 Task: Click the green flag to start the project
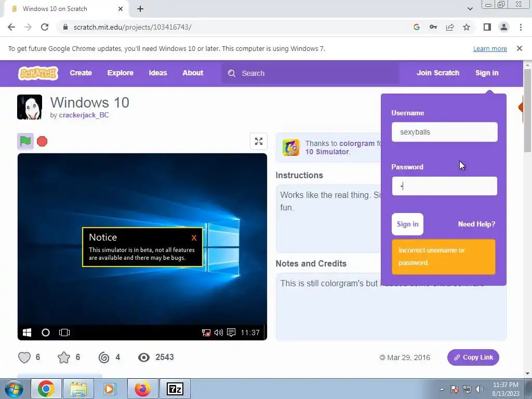pos(25,141)
